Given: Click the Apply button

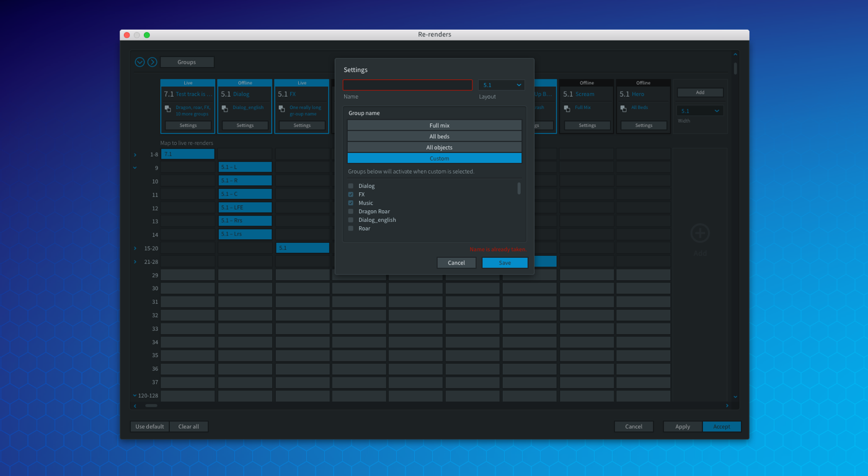Looking at the screenshot, I should (x=683, y=426).
